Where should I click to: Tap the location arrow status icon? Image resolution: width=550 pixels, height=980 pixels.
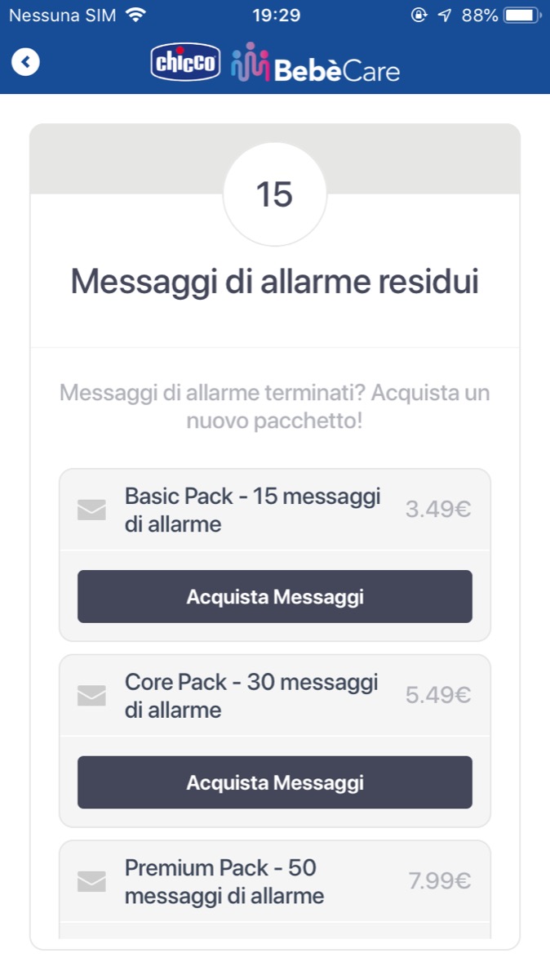(444, 16)
